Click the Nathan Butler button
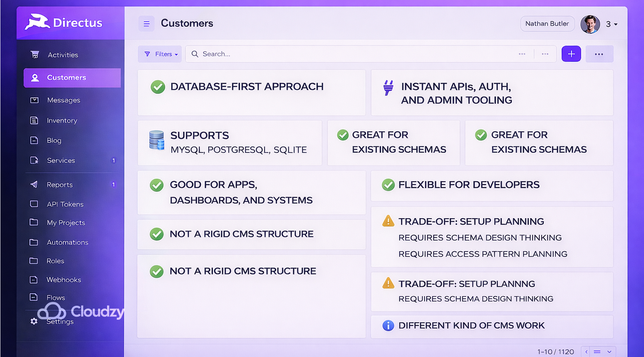The height and width of the screenshot is (357, 644). pyautogui.click(x=547, y=24)
